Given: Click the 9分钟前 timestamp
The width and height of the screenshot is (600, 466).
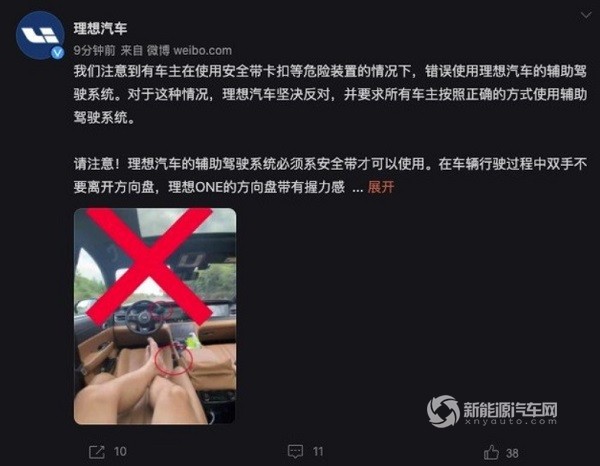Looking at the screenshot, I should tap(94, 51).
